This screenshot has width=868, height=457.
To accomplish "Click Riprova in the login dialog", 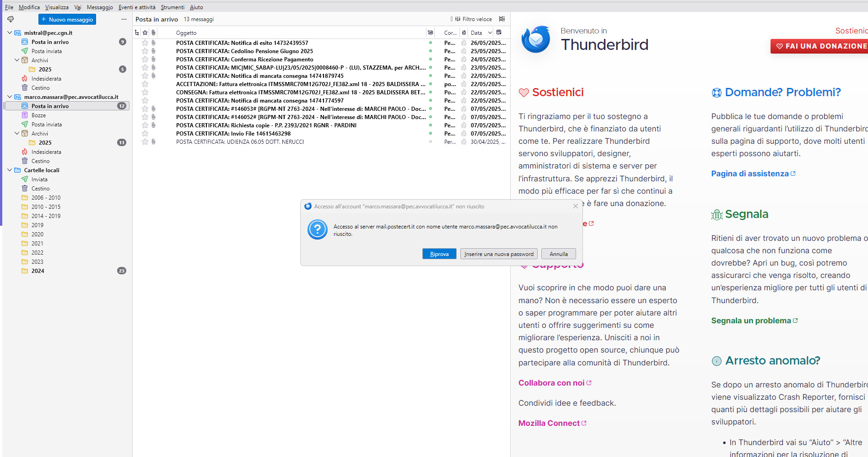I will click(439, 254).
